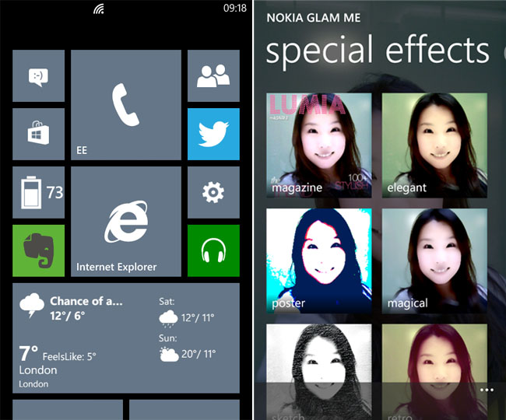This screenshot has height=420, width=506.
Task: Tap the Wi-Fi signal status icon
Action: click(99, 9)
